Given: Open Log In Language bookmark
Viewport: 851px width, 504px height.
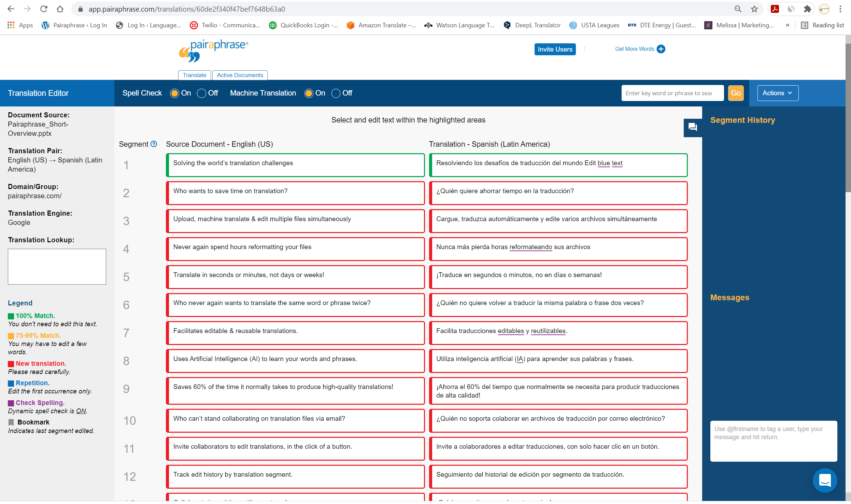Looking at the screenshot, I should tap(148, 25).
